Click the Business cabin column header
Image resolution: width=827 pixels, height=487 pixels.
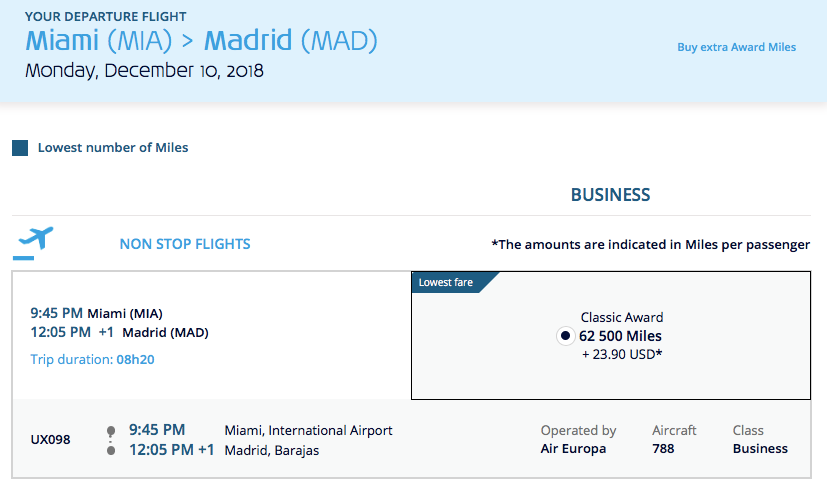[x=610, y=195]
